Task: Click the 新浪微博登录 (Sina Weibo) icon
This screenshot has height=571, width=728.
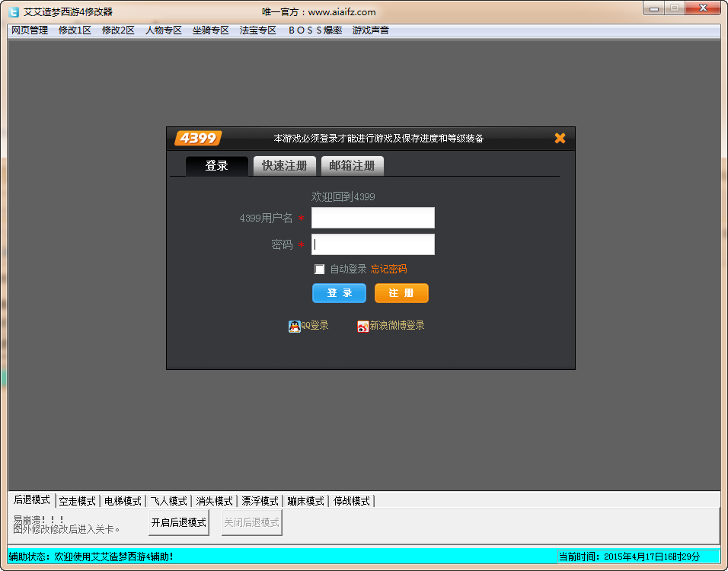Action: [362, 324]
